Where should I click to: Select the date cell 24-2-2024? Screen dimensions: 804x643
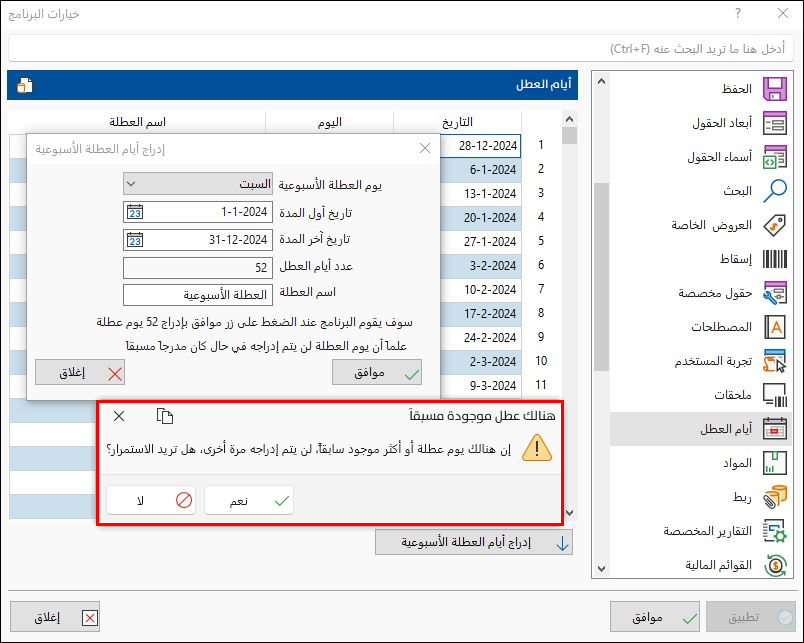pos(480,337)
